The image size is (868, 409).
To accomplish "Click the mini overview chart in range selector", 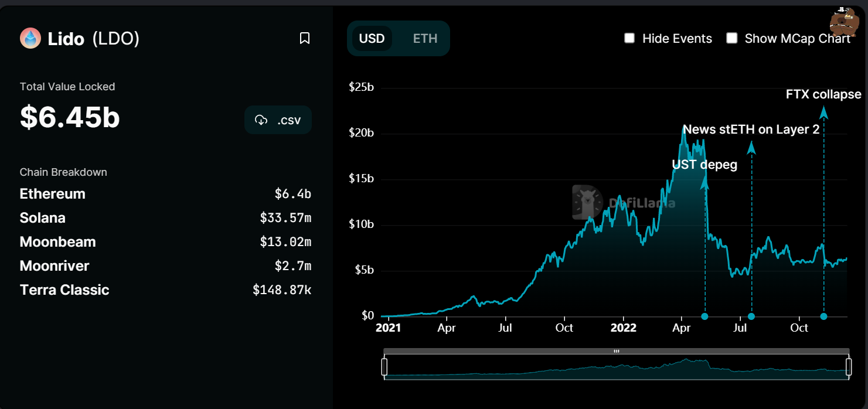I will [x=617, y=367].
